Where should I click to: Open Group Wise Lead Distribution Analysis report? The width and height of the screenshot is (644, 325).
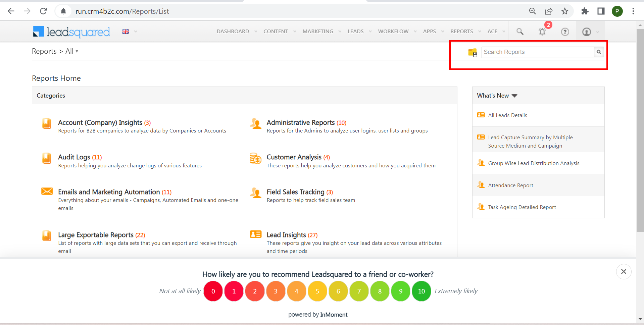pyautogui.click(x=534, y=163)
